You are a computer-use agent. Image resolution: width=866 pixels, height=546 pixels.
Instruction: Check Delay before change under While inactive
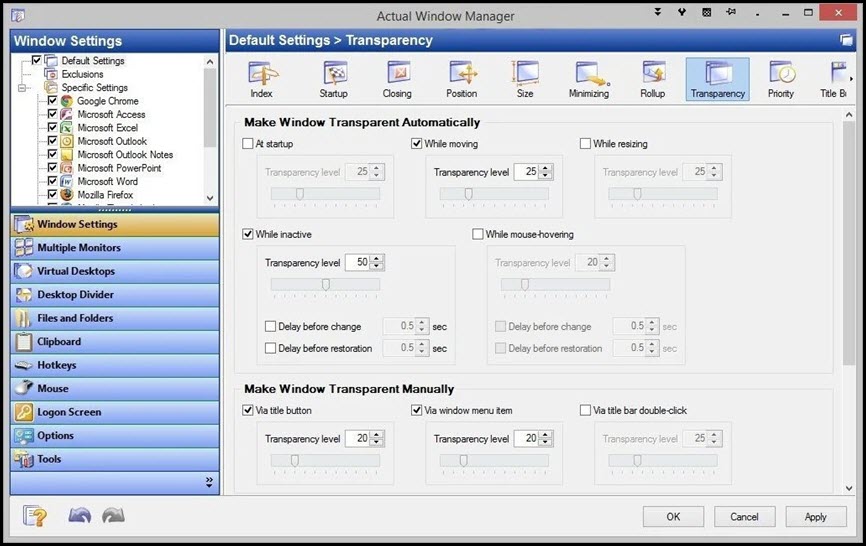[x=271, y=326]
